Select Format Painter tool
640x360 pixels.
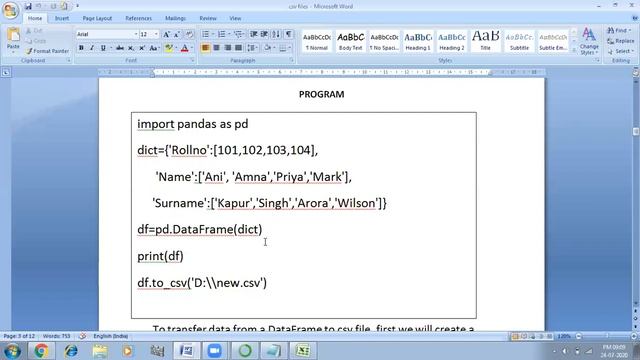(x=47, y=51)
